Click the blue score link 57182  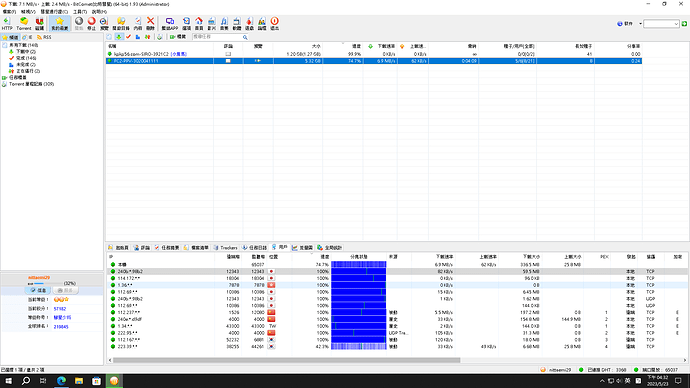pos(60,309)
